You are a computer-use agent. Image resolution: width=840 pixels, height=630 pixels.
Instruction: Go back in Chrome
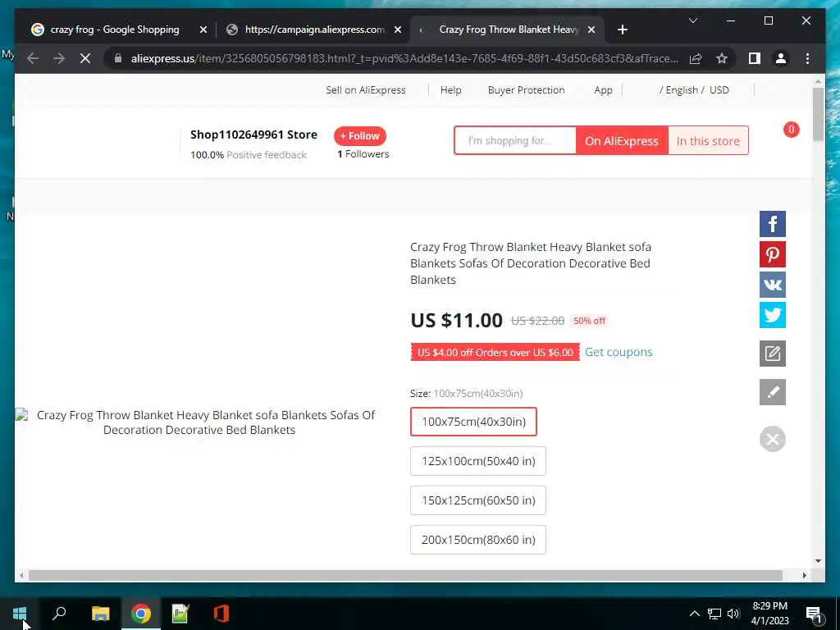[x=33, y=58]
